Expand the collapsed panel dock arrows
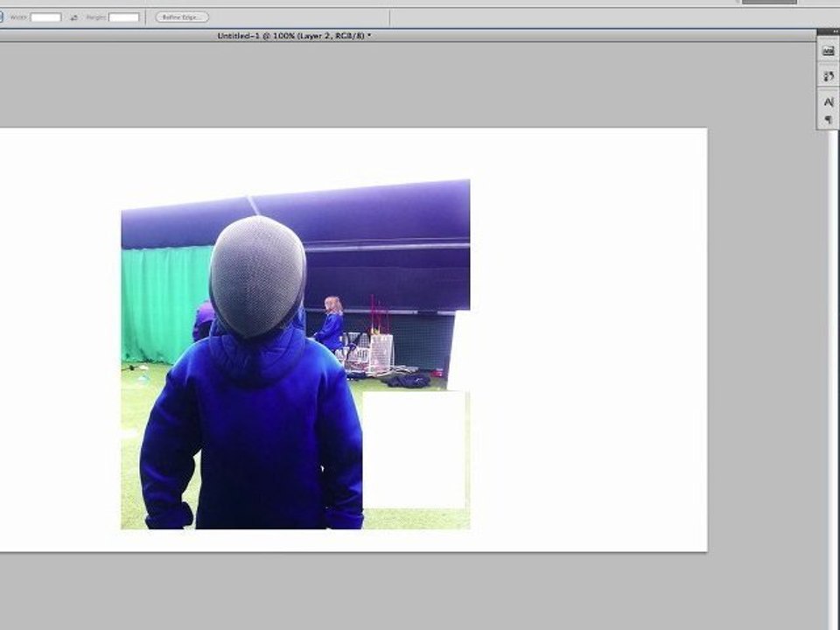The image size is (840, 630). [835, 32]
